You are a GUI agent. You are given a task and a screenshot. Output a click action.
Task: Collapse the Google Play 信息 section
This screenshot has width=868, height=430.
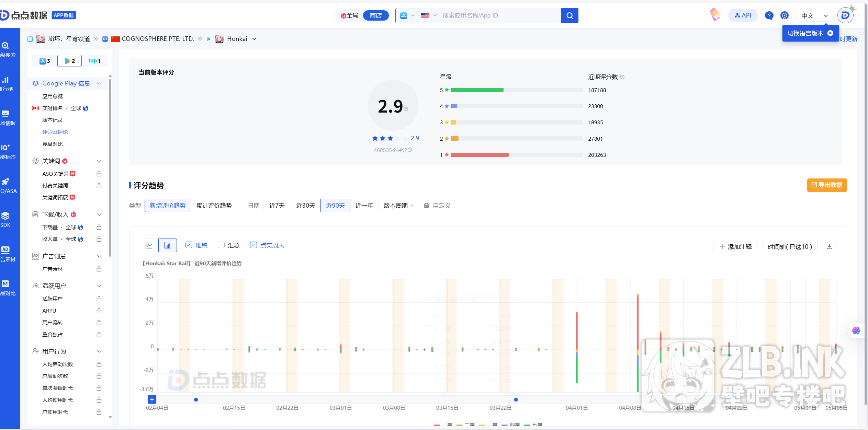click(x=99, y=83)
